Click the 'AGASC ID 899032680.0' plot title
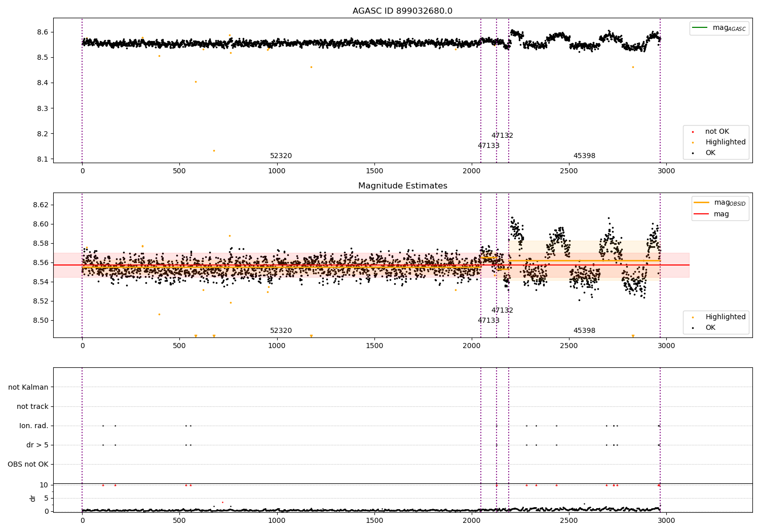Viewport: 760px width, 532px height. (x=402, y=11)
